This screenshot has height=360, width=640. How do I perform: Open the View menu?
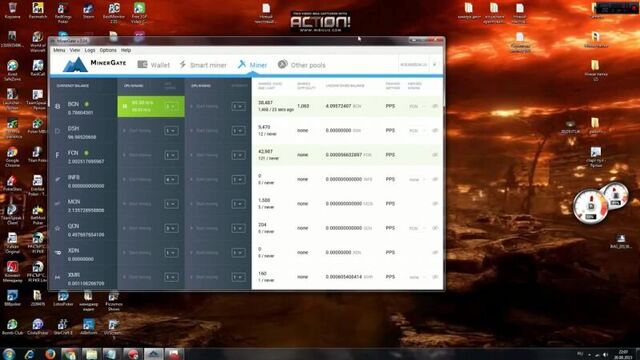(75, 50)
